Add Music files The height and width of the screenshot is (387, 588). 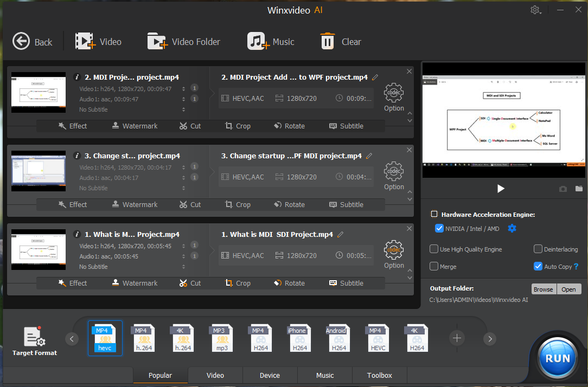271,42
